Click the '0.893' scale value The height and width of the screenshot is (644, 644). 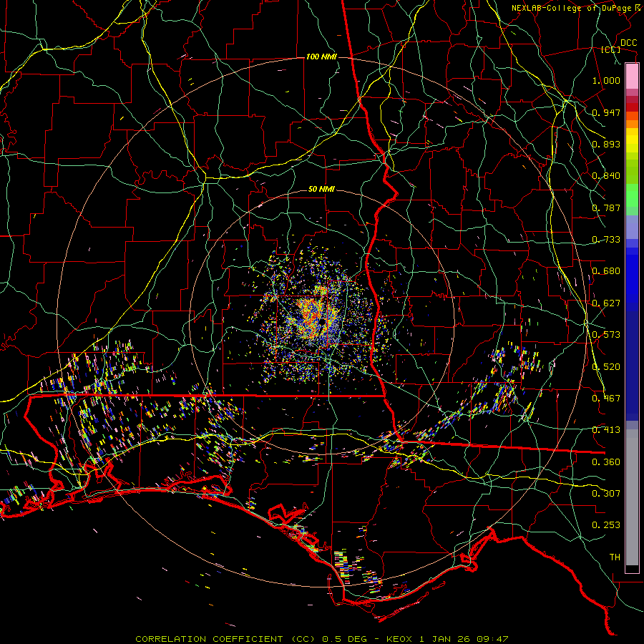606,144
